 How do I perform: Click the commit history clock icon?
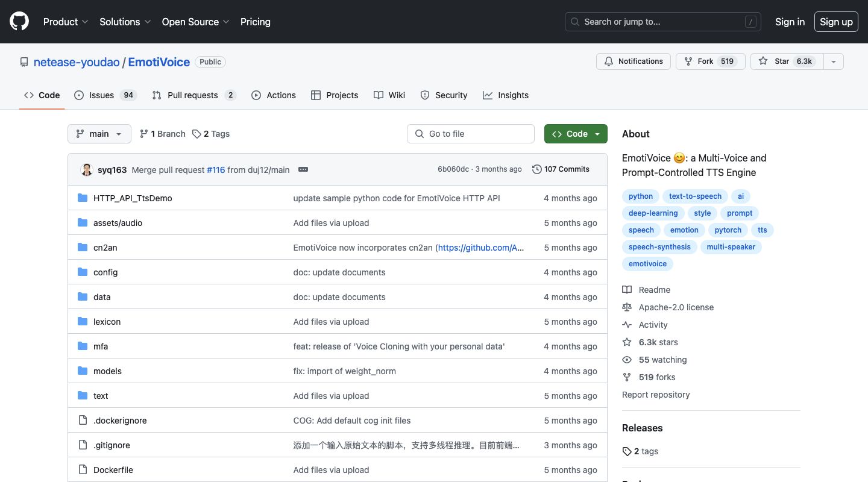pyautogui.click(x=536, y=169)
